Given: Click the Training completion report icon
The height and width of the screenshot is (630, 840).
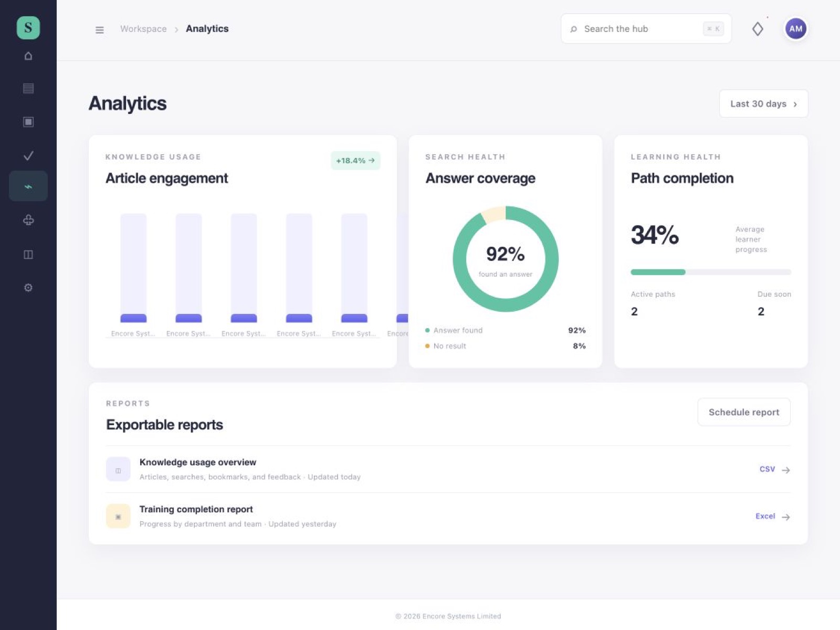Looking at the screenshot, I should pyautogui.click(x=118, y=516).
